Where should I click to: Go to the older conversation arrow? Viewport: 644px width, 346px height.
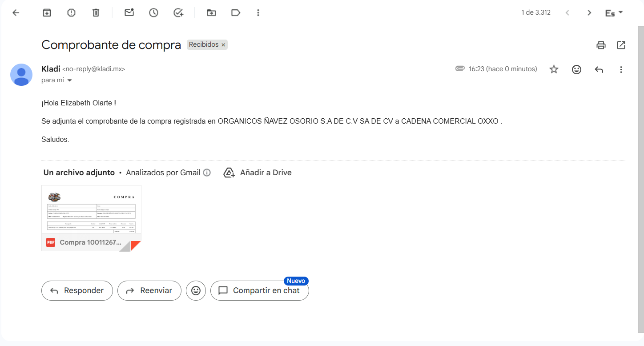click(589, 12)
